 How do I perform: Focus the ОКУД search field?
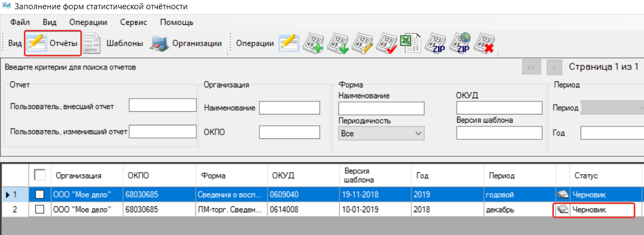500,107
